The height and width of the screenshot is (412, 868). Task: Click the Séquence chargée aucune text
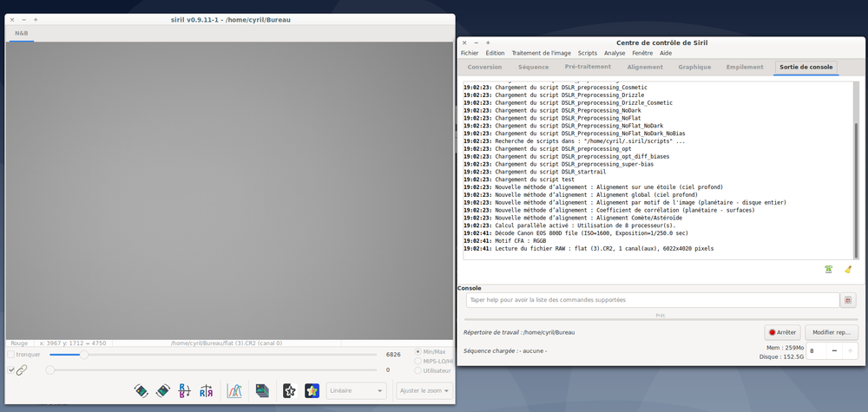[505, 350]
